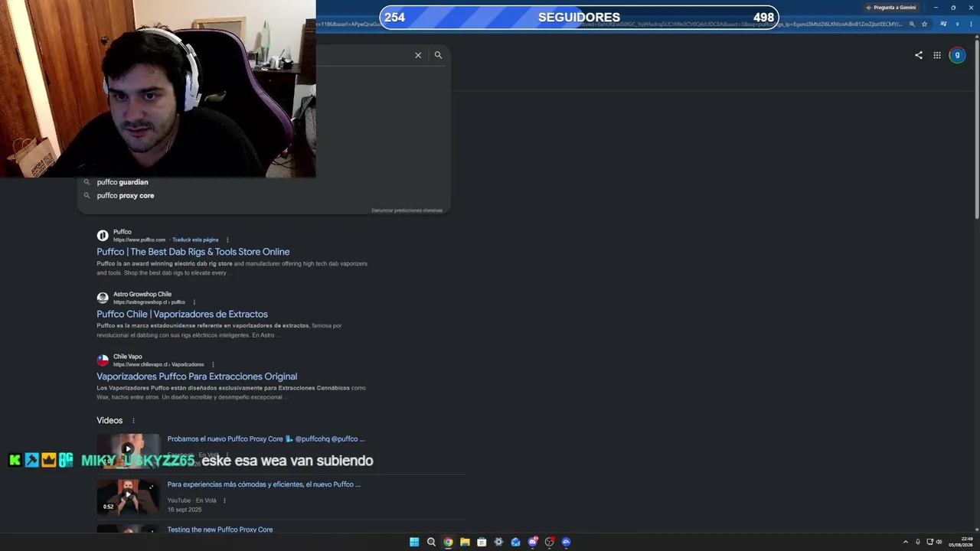Open the Chrome profile icon in the toolbar

957,24
